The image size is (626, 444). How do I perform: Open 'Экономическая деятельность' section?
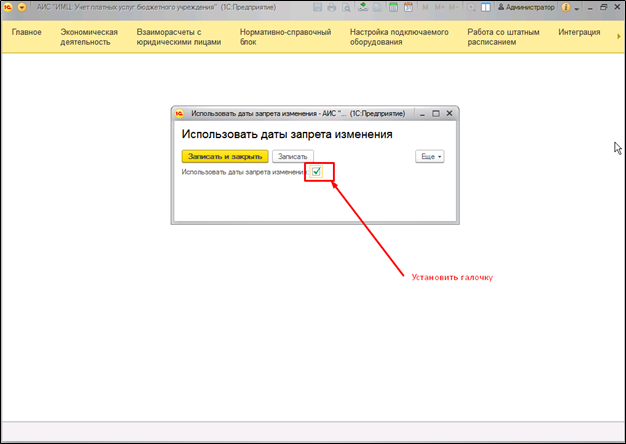89,37
